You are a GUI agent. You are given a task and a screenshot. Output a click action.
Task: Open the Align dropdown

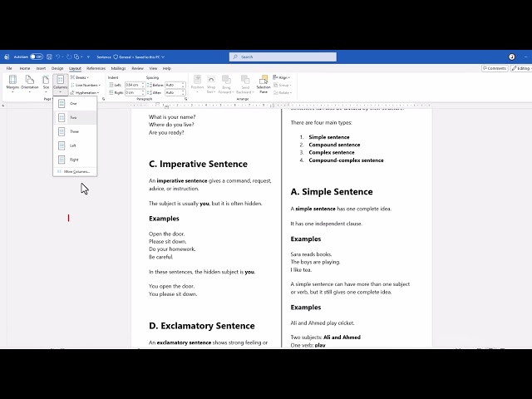[x=282, y=77]
